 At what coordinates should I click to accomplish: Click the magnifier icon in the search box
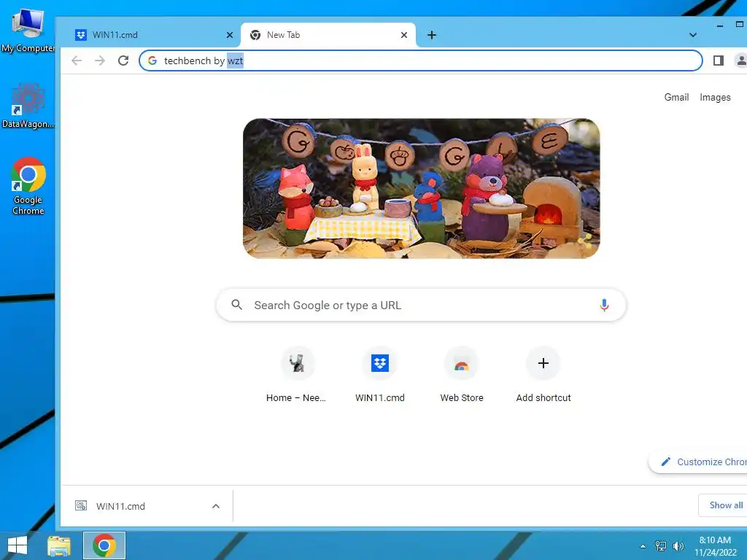[x=237, y=305]
